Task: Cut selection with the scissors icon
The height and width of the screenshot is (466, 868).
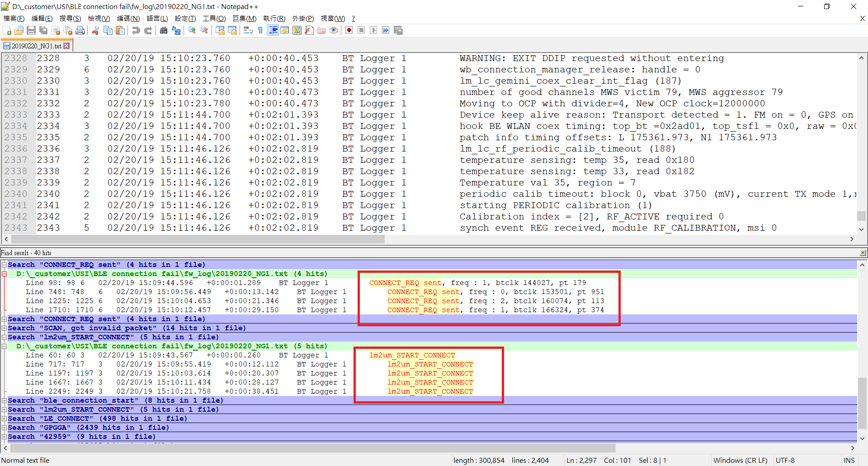Action: [96, 30]
